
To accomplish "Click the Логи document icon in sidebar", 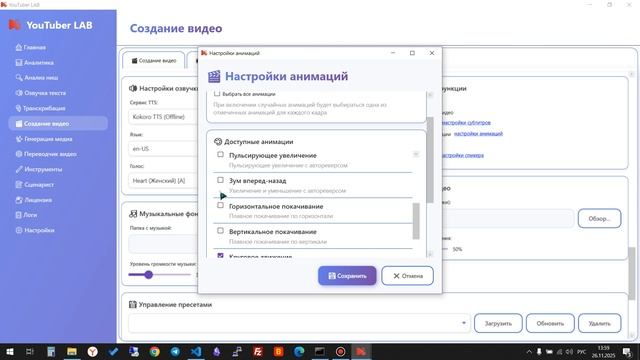I will coord(18,215).
